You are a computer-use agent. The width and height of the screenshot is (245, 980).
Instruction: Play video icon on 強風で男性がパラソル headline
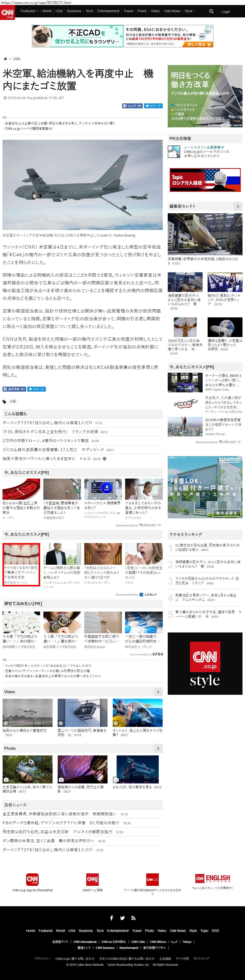tap(105, 459)
